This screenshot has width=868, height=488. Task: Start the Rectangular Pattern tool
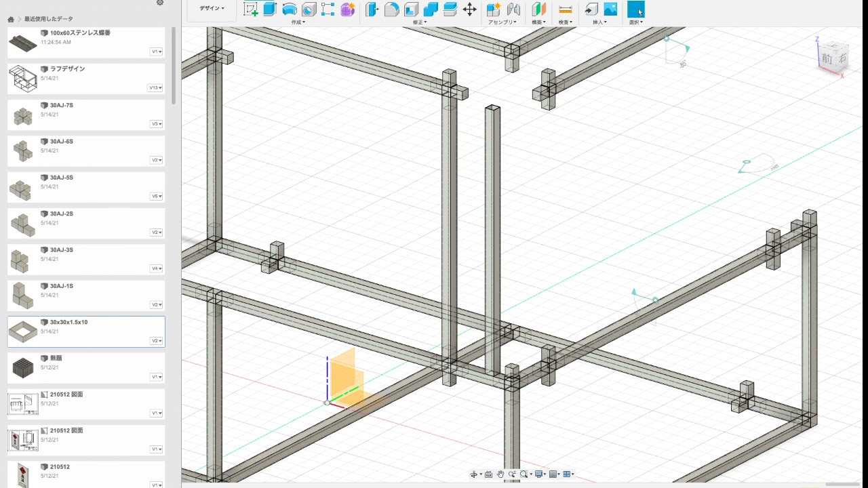coord(328,9)
